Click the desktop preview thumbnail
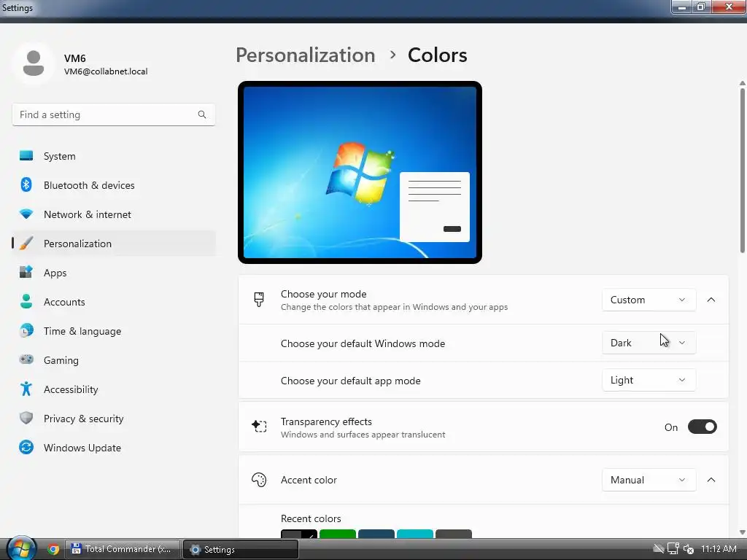Screen dimensions: 747x560 click(360, 172)
